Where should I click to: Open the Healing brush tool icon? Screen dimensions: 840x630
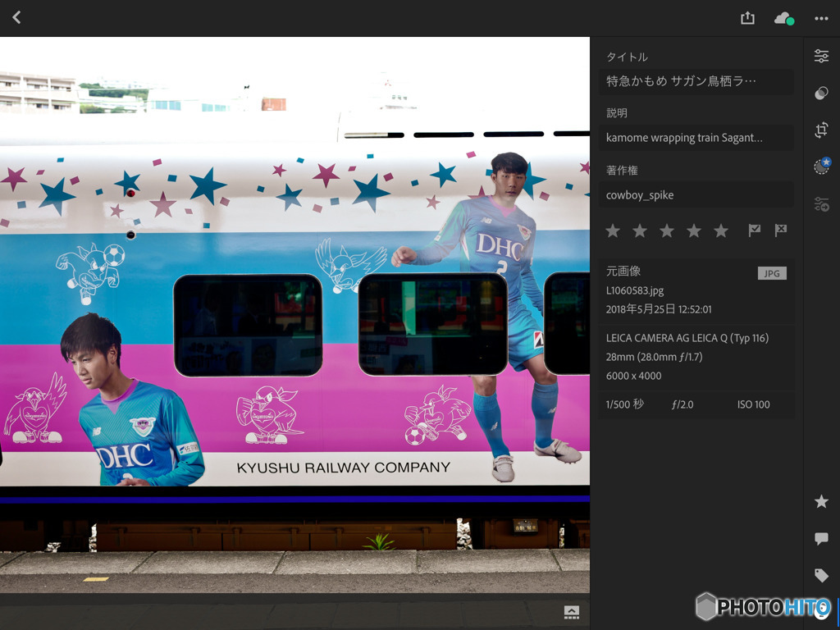click(x=821, y=93)
